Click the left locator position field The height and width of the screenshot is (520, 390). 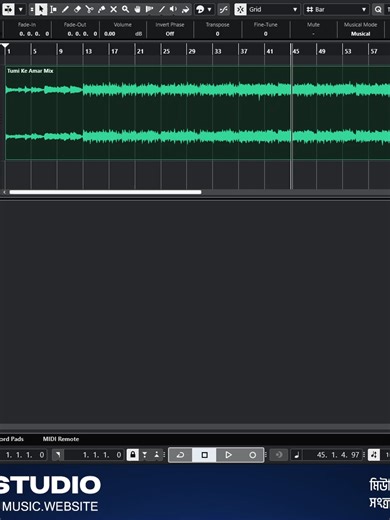(x=24, y=455)
